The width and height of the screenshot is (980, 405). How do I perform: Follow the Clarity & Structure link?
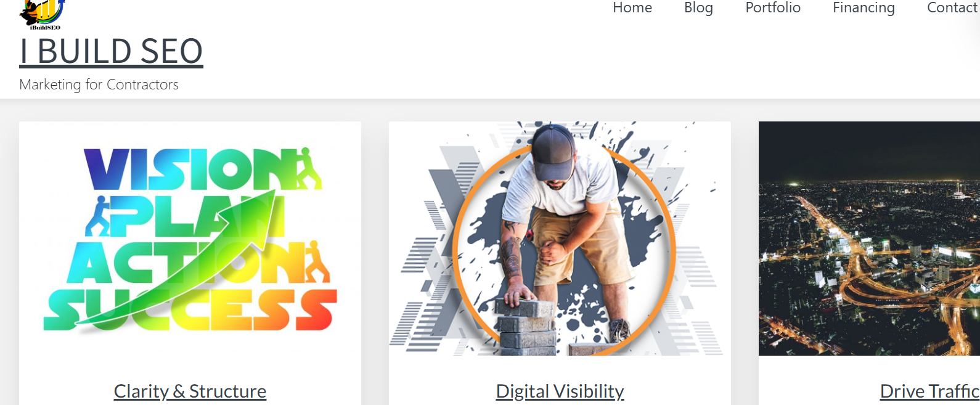coord(190,391)
